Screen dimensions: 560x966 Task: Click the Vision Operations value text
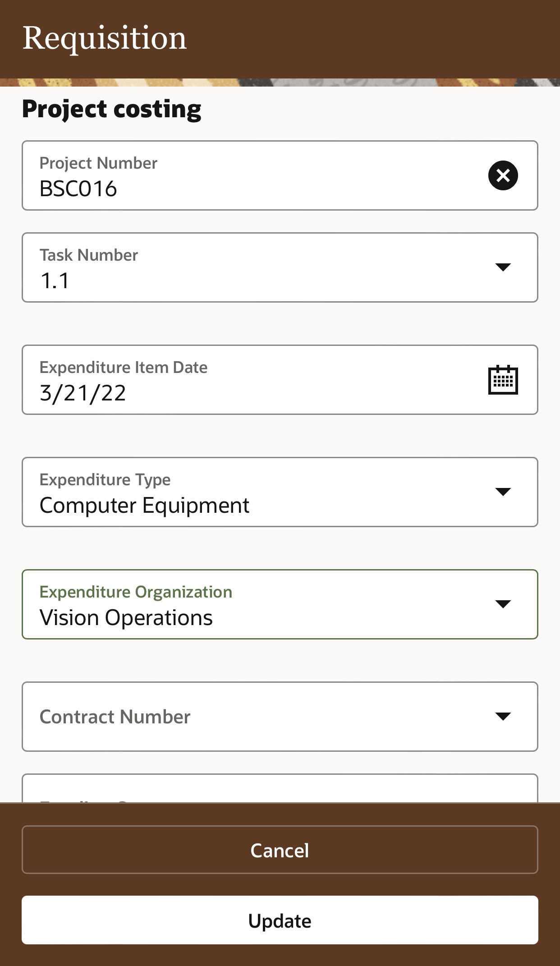coord(126,617)
